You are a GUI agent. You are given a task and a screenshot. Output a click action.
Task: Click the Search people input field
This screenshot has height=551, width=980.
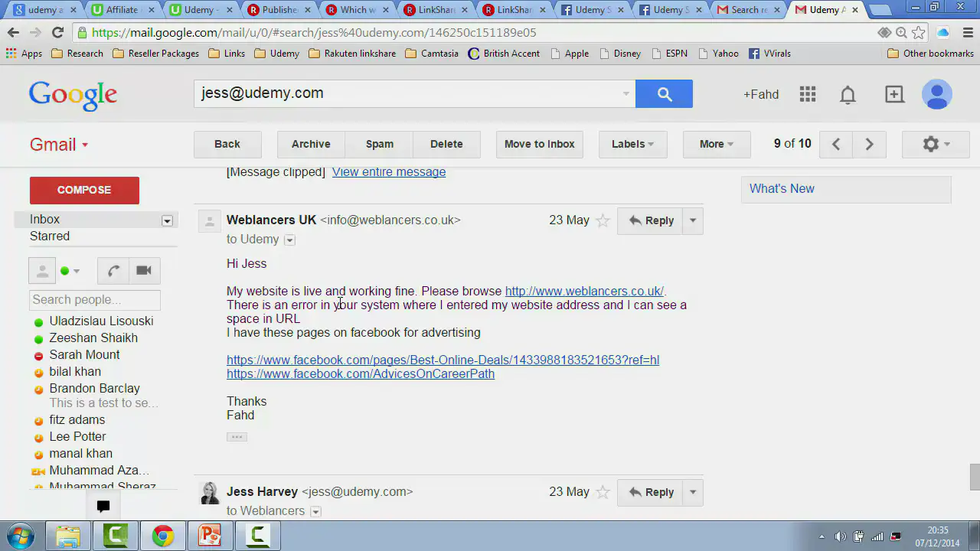tap(95, 300)
